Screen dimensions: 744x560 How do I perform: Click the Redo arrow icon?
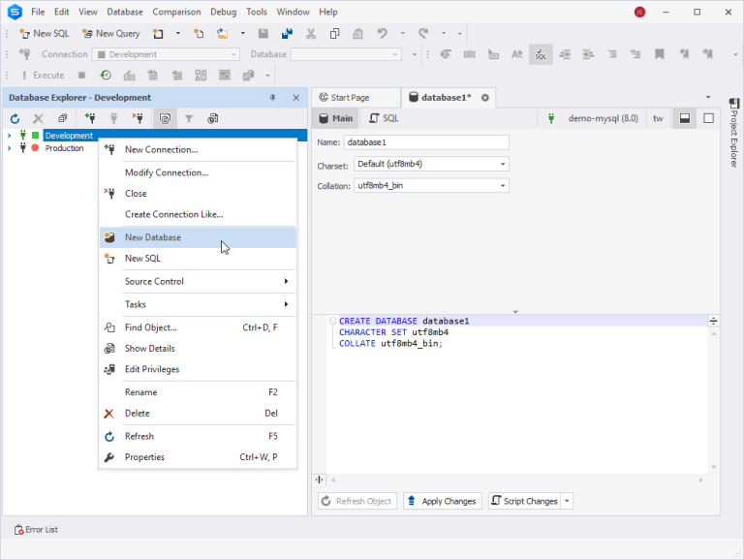[423, 33]
